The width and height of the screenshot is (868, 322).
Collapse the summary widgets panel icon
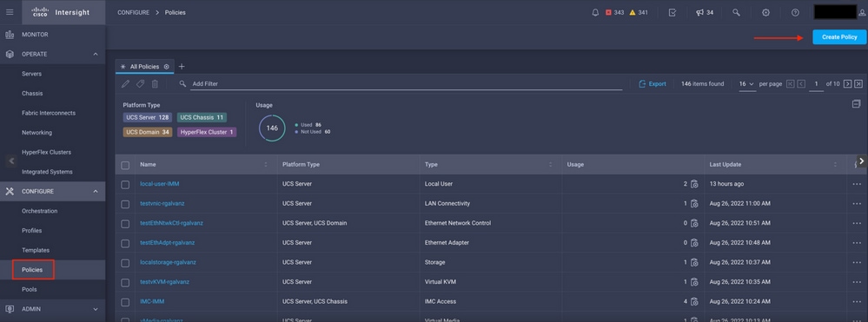point(857,104)
